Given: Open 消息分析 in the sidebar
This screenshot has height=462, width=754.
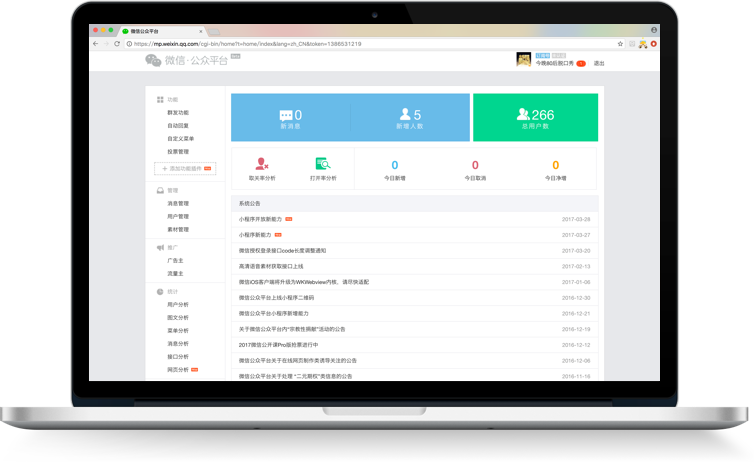Looking at the screenshot, I should pos(178,344).
